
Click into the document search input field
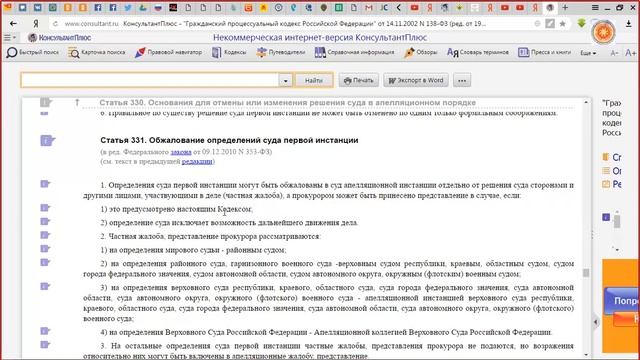point(150,80)
